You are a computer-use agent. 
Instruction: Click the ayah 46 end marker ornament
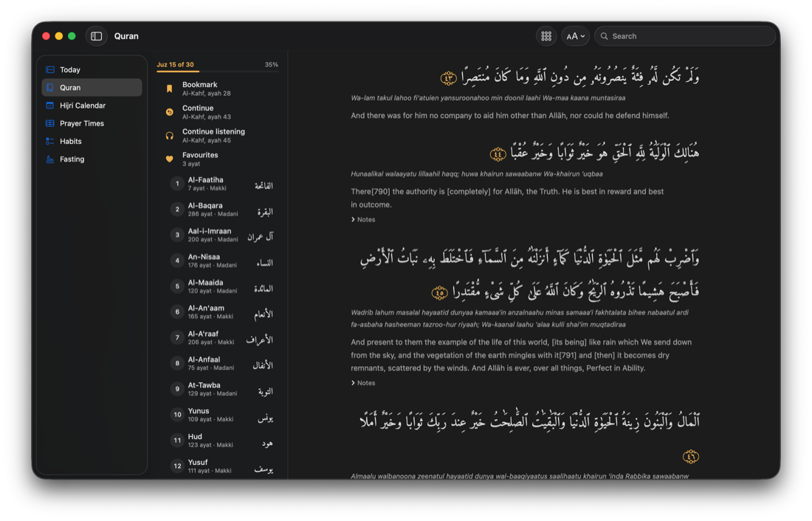tap(691, 456)
